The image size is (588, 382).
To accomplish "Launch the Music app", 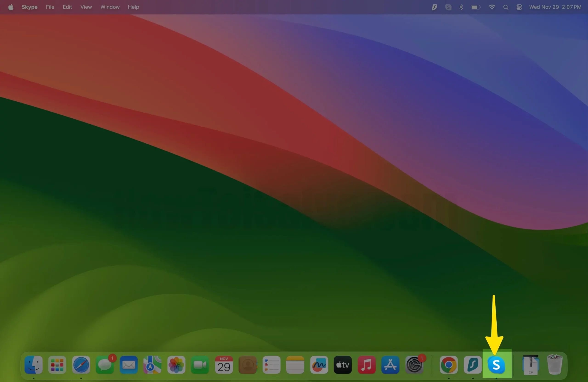I will [x=366, y=365].
